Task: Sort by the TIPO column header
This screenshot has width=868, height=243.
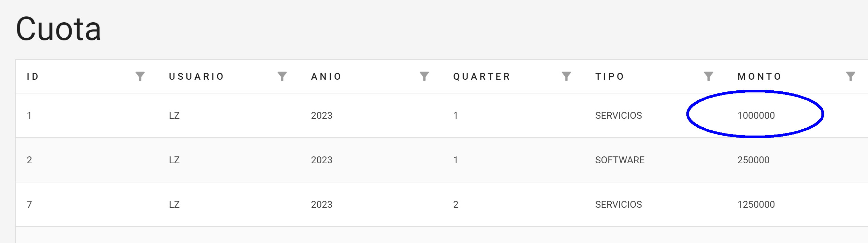Action: point(610,76)
